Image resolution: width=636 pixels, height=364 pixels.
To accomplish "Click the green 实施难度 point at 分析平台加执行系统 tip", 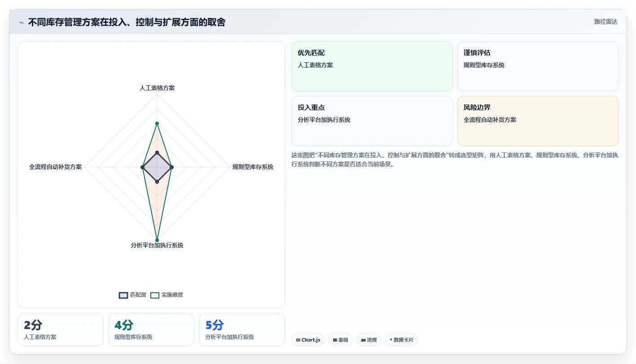I will point(157,240).
